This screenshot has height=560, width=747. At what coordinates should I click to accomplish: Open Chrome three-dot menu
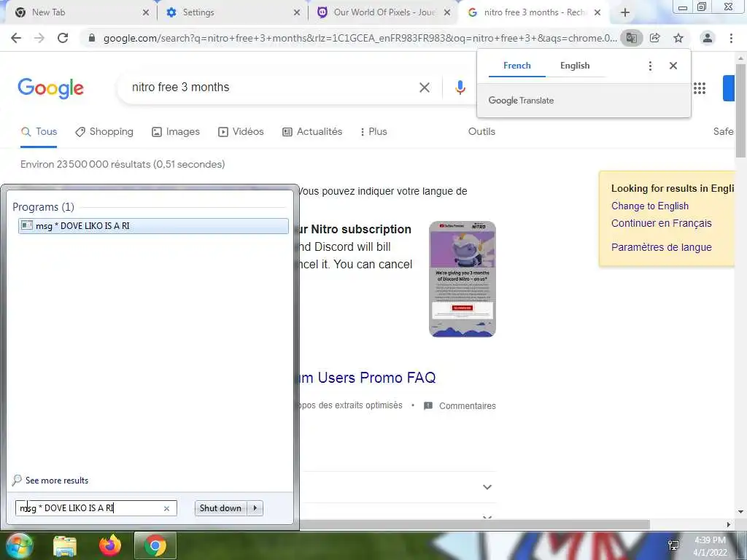tap(731, 38)
